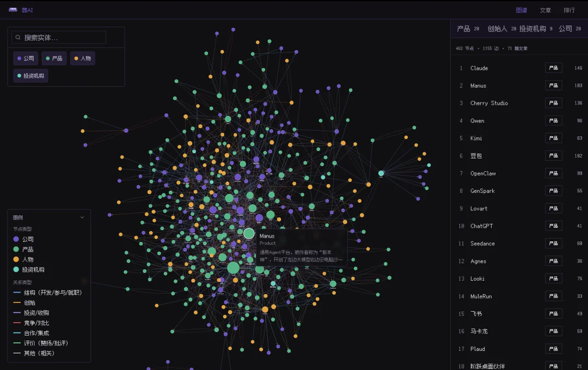The width and height of the screenshot is (588, 370).
Task: Click teal 投资机构 legend circle under 节点类型
Action: [16, 270]
